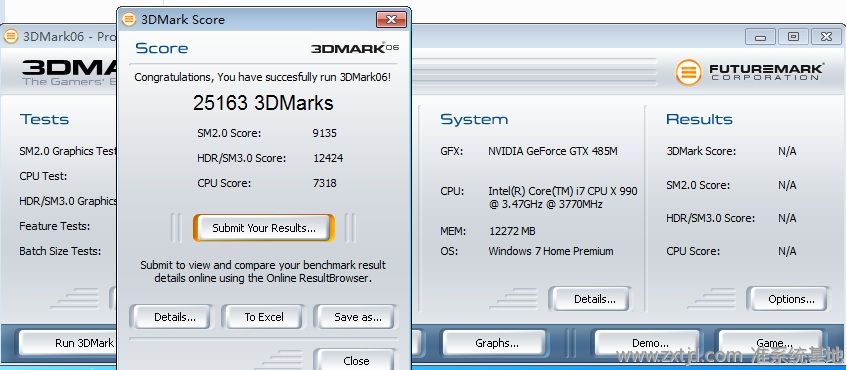This screenshot has height=370, width=847.
Task: Click the 3DMark06 main window title icon
Action: (x=10, y=37)
